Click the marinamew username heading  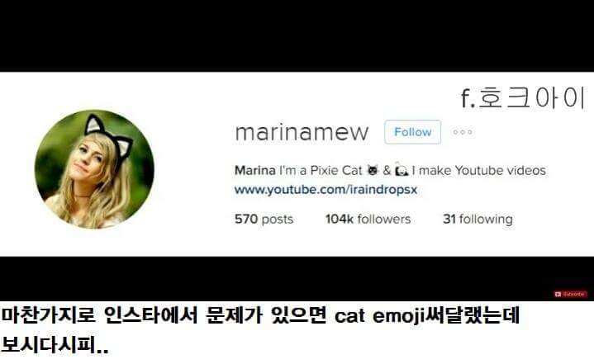(302, 132)
